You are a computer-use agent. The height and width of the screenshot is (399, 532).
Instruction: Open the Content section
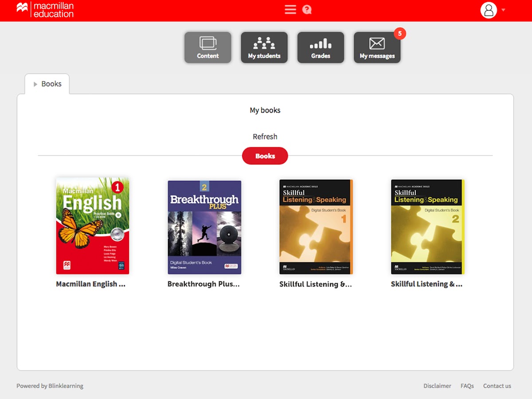click(x=208, y=47)
